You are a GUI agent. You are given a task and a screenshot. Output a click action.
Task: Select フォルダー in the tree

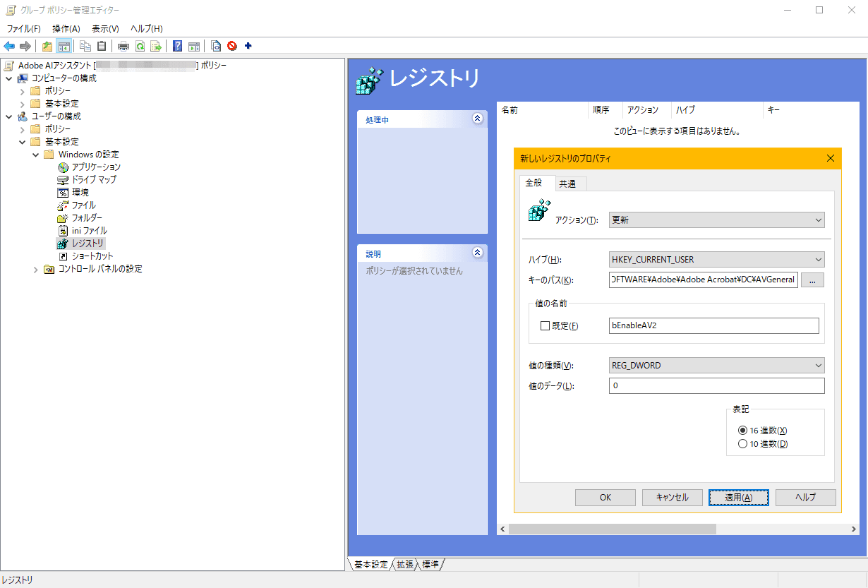(87, 217)
